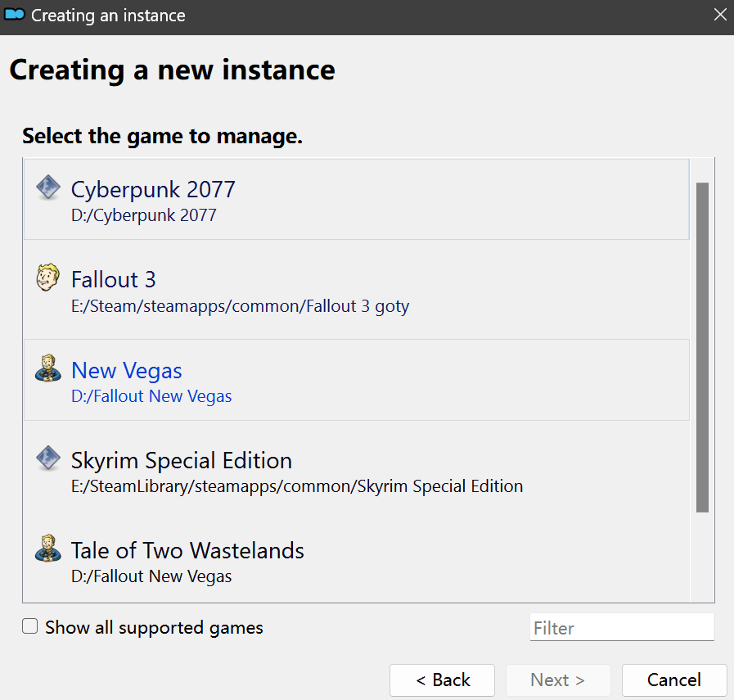
Task: Click the Mod Organizer title bar logo
Action: click(14, 15)
